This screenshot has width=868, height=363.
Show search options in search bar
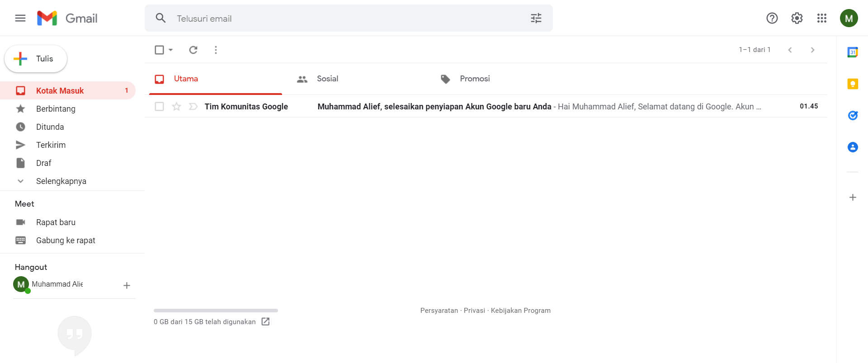tap(536, 18)
